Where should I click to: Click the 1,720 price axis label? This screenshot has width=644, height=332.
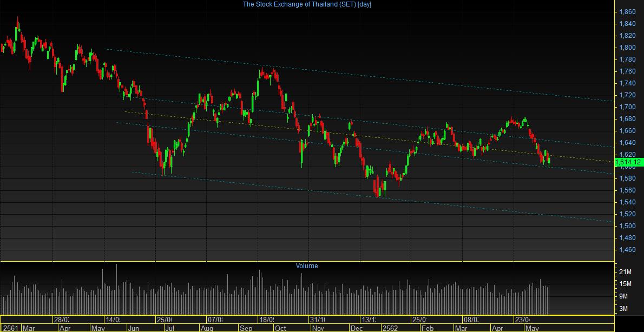(x=627, y=95)
